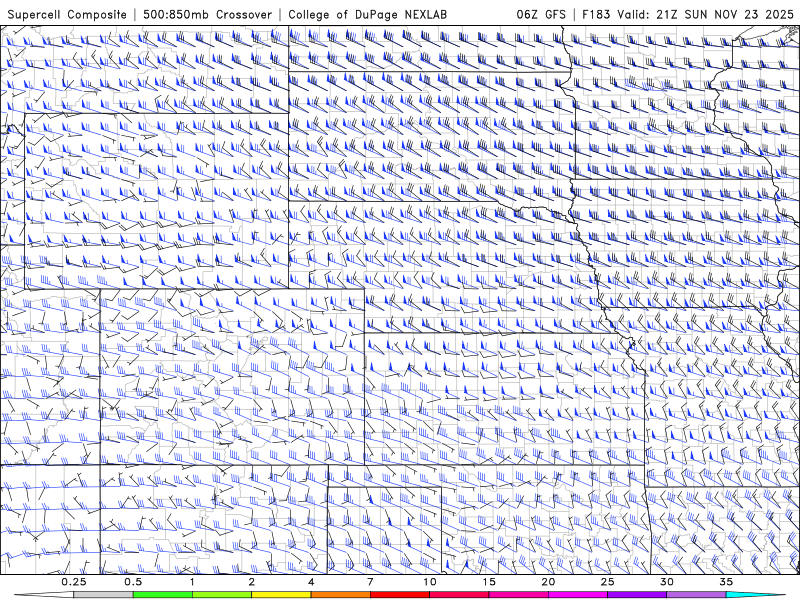800x600 pixels.
Task: Click the colorbar value label 4
Action: pos(311,582)
